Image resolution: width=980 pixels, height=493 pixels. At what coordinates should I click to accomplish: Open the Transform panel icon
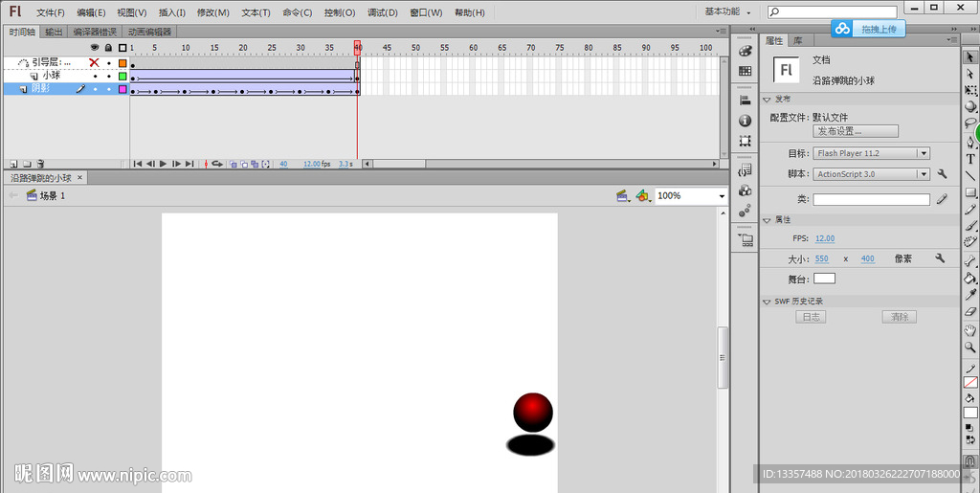click(745, 141)
